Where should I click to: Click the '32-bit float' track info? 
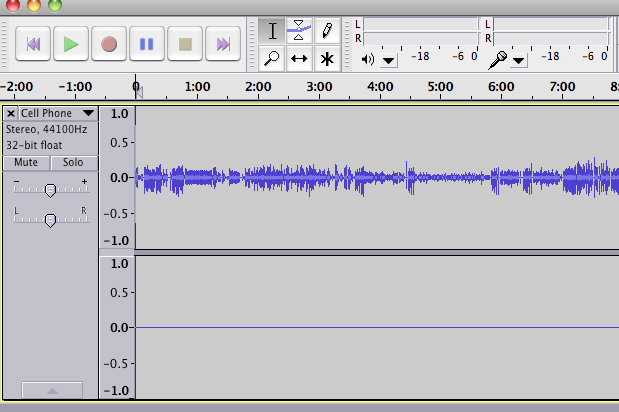coord(34,146)
